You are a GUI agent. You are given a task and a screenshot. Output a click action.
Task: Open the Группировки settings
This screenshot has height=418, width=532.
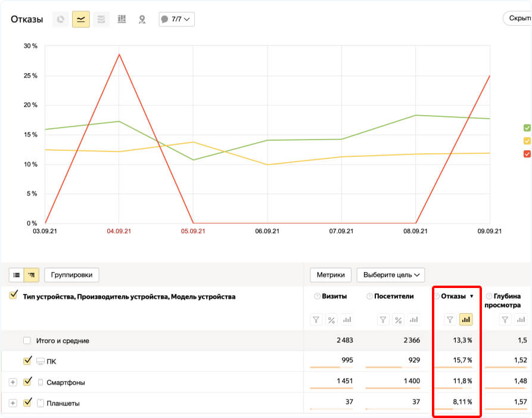tap(71, 275)
